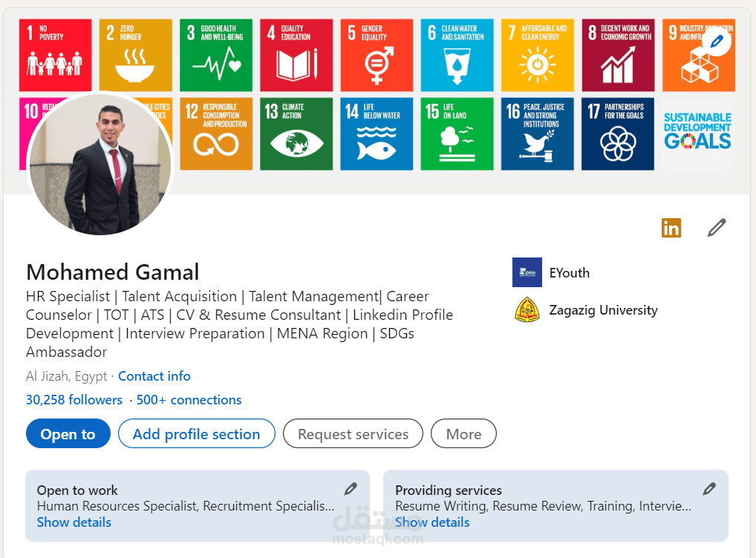Click the Life on Land tile

click(457, 134)
